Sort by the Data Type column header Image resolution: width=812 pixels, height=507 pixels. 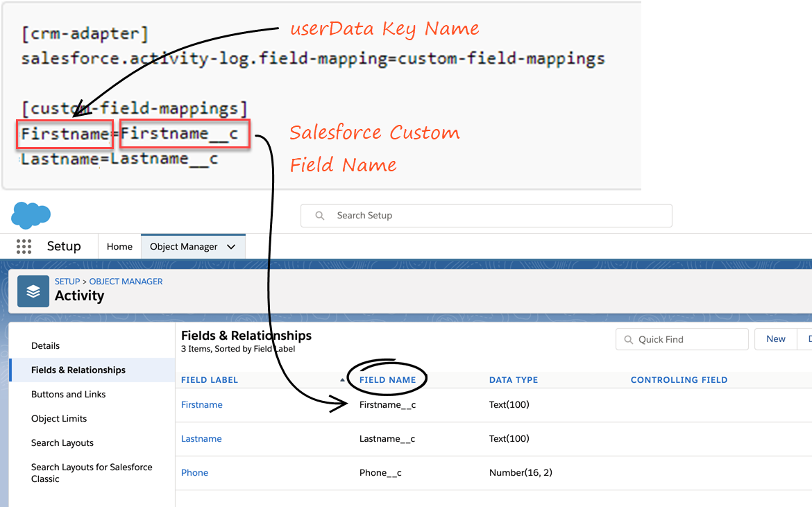[514, 380]
